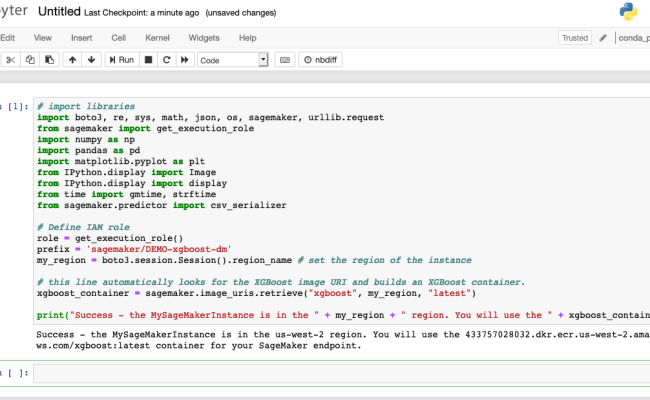Open the Widgets menu
Screen dimensions: 650x400
click(204, 38)
